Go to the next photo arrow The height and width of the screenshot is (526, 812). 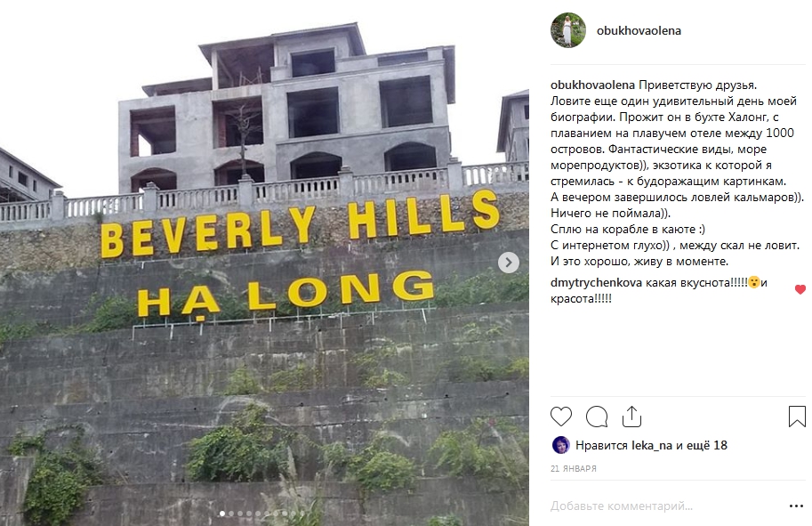509,263
